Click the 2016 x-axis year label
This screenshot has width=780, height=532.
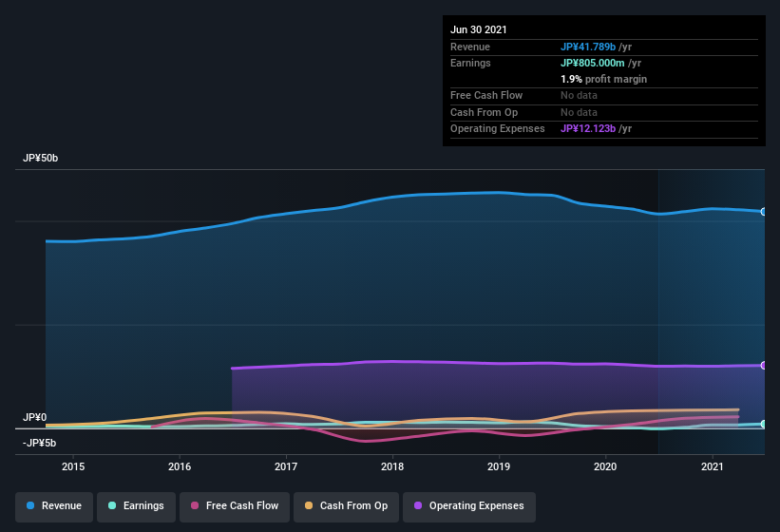click(x=180, y=466)
